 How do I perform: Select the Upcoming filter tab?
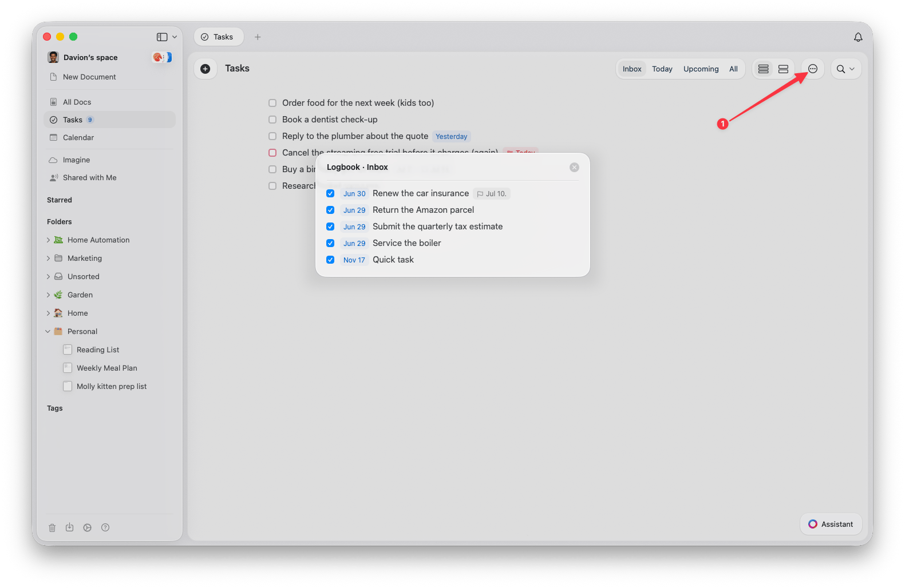coord(701,69)
